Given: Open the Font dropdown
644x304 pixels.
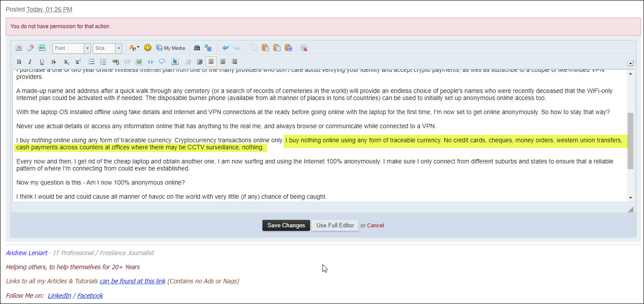Looking at the screenshot, I should (71, 48).
